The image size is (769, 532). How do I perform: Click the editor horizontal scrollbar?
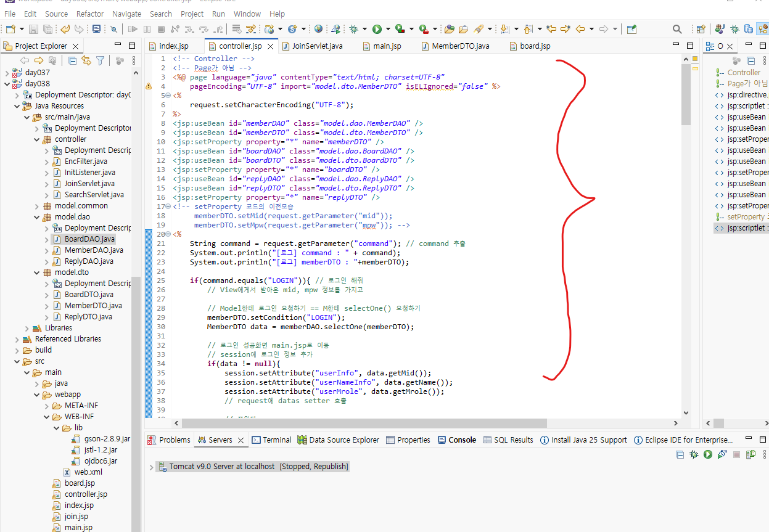[364, 424]
